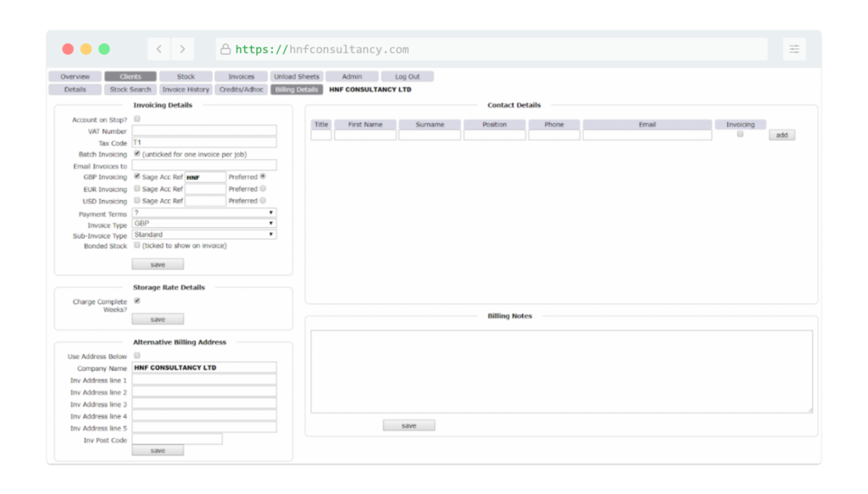
Task: Open the Stock Search sub-tab
Action: pos(131,90)
